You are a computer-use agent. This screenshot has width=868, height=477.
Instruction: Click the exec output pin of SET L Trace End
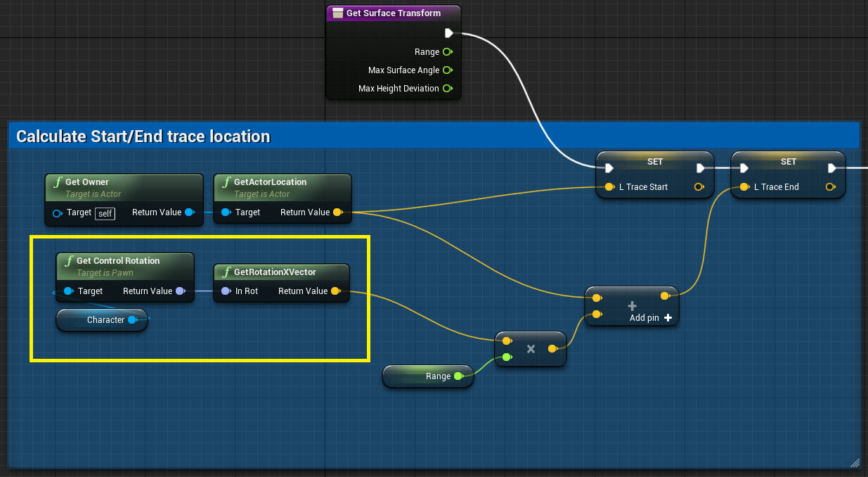click(832, 168)
